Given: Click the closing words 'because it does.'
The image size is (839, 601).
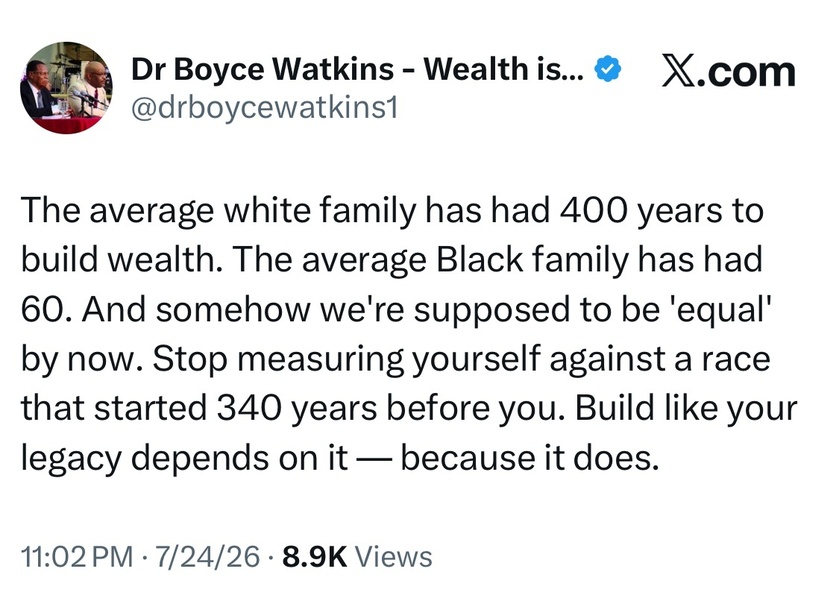Looking at the screenshot, I should (530, 458).
